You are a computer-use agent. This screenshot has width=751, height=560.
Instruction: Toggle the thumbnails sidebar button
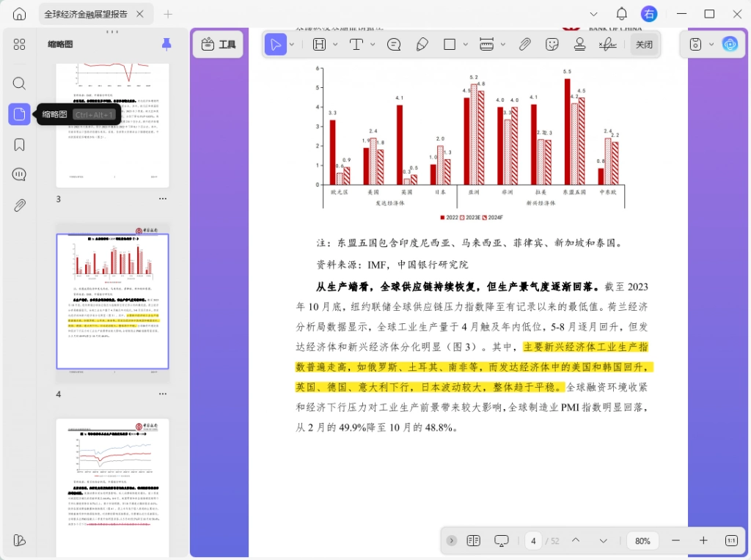click(19, 114)
